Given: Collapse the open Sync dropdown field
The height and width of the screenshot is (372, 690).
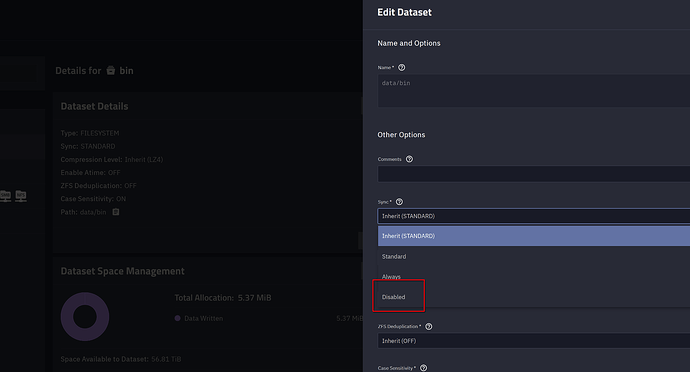Looking at the screenshot, I should (x=534, y=216).
